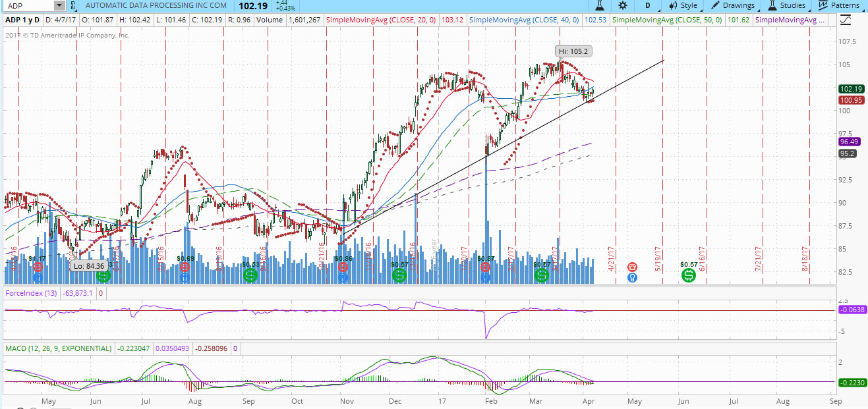Click the $0.57 green dividend icon near December
Image resolution: width=868 pixels, height=409 pixels.
point(399,275)
